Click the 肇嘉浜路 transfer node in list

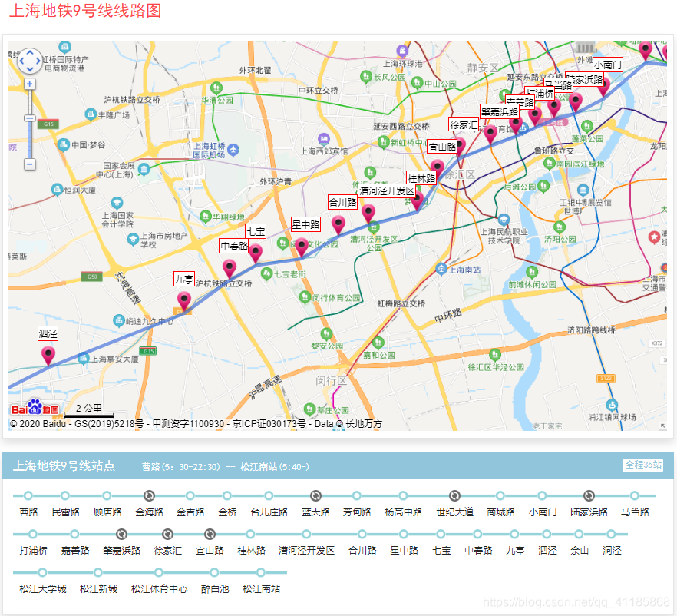[x=121, y=535]
